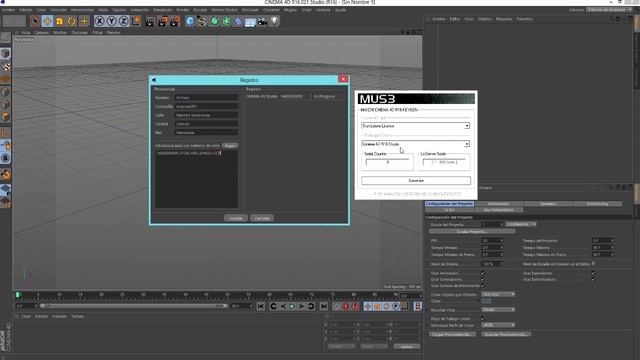Open Cámaras menu in viewport
The image size is (640, 360).
pyautogui.click(x=41, y=32)
